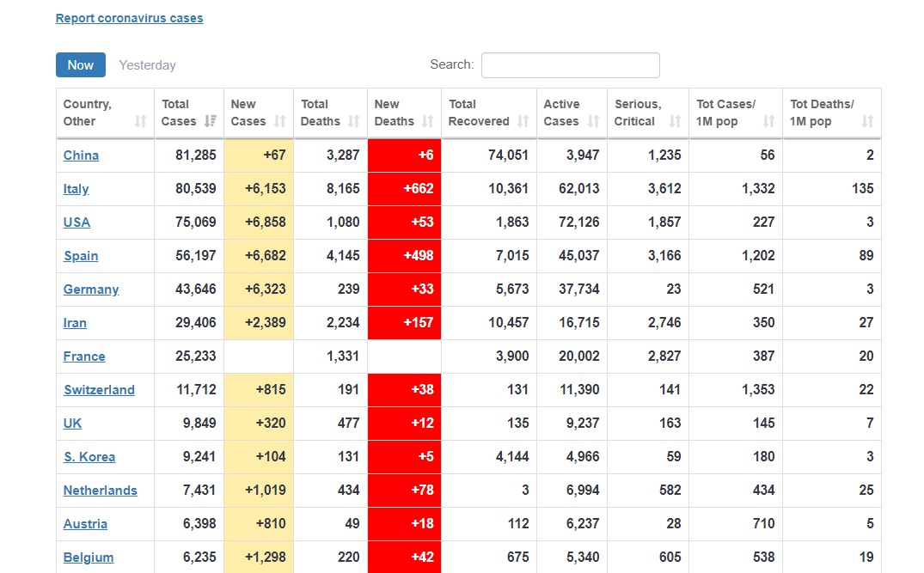Switch to the Yesterday tab
Viewport: 924px width, 573px height.
point(147,65)
